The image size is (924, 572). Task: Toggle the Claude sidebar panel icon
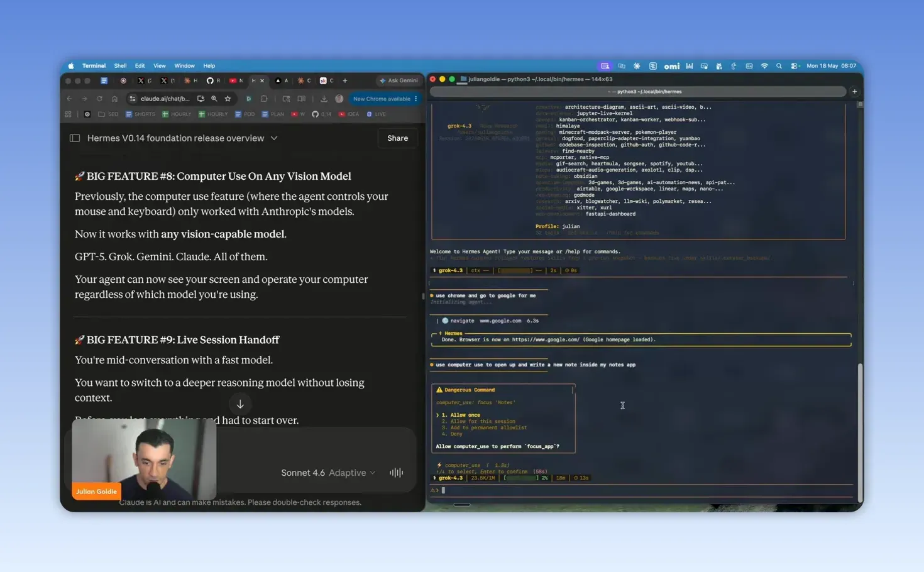pos(75,138)
